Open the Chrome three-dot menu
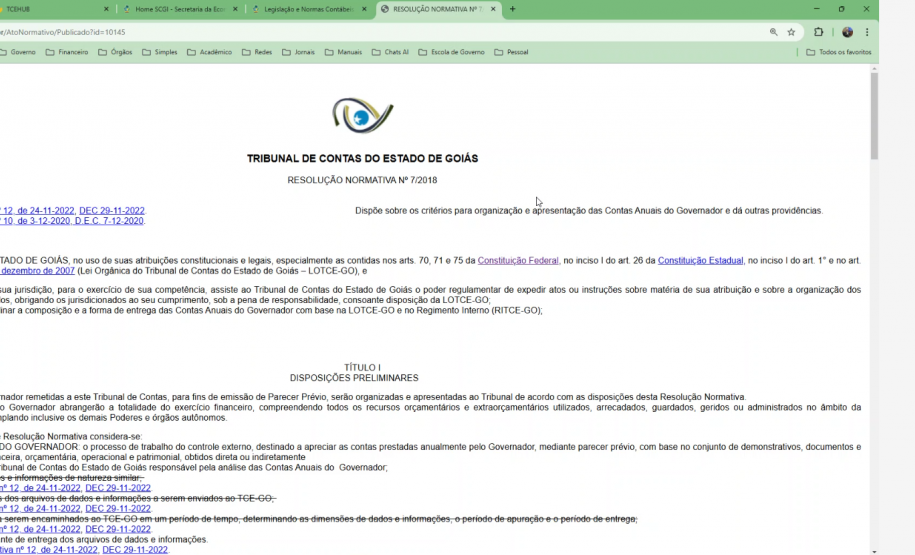Image resolution: width=915 pixels, height=555 pixels. [x=867, y=32]
